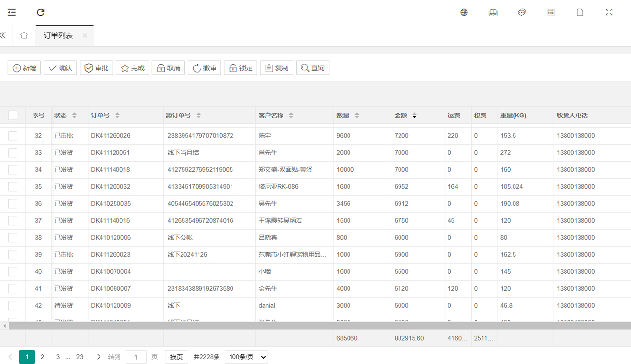
Task: Sort by 订单号 column
Action: pyautogui.click(x=117, y=116)
